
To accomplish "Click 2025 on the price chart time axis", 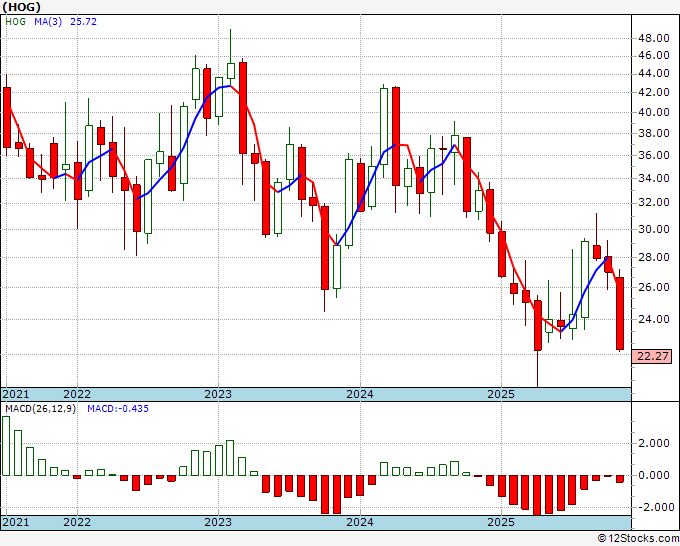I will point(501,394).
